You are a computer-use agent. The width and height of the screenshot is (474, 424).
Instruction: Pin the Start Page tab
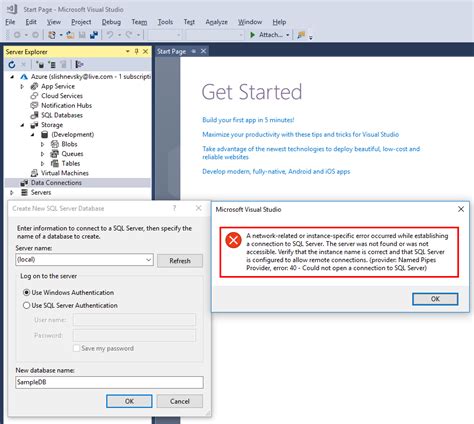194,51
